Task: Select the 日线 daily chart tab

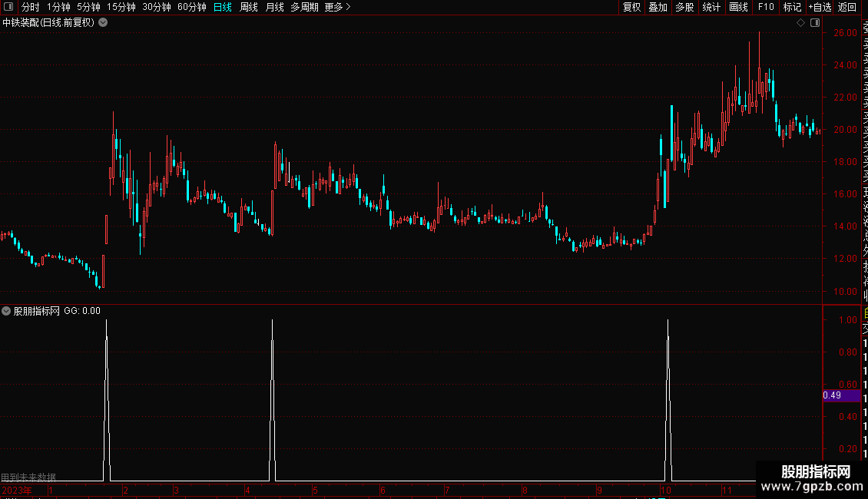Action: click(x=223, y=7)
